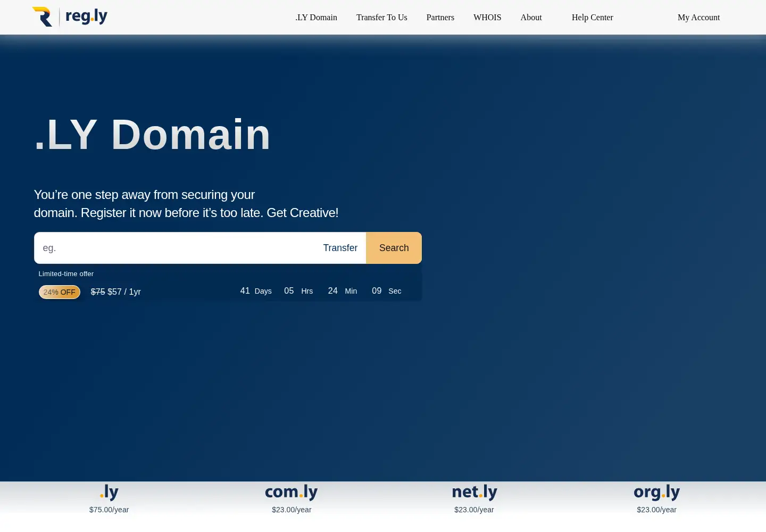Select the com.ly domain logo
Screen dimensions: 766x532
pyautogui.click(x=292, y=492)
